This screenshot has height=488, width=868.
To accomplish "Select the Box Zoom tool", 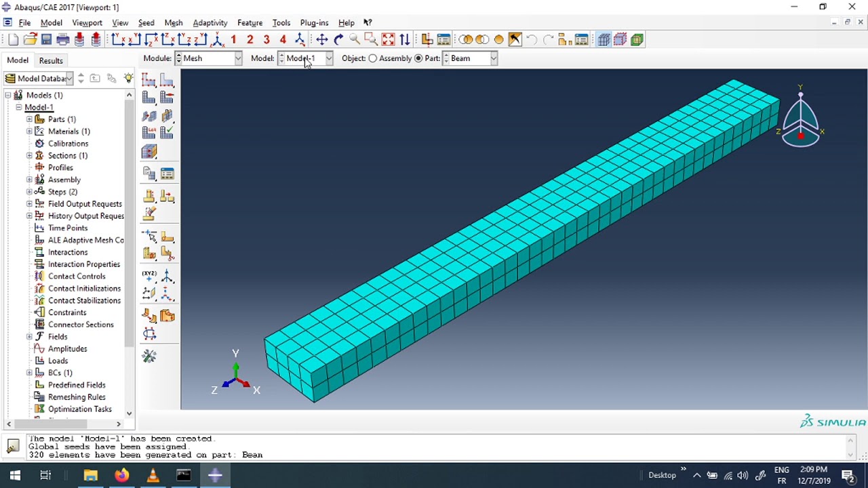I will coord(371,40).
